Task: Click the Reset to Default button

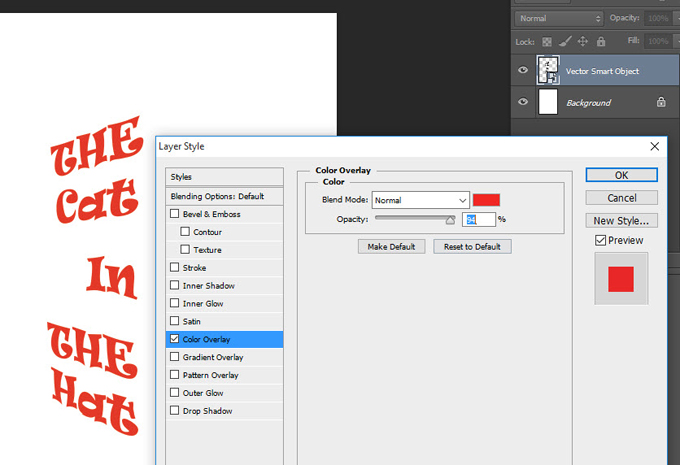Action: click(x=472, y=246)
